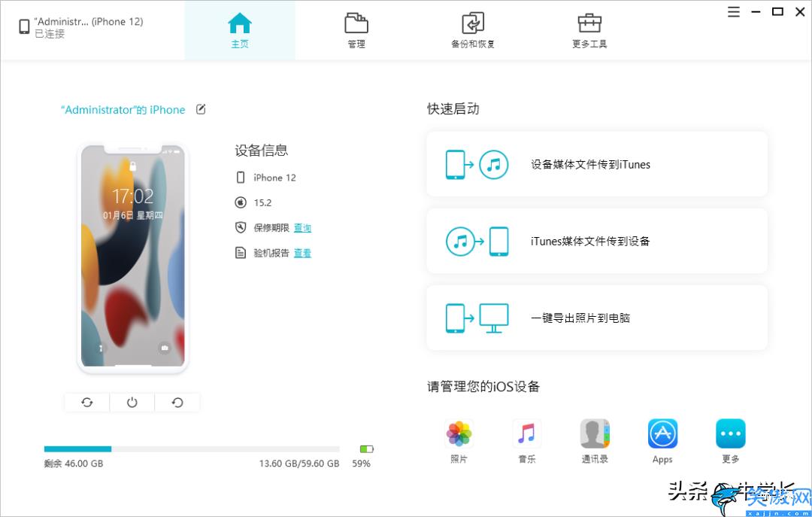
Task: Click the 59% battery percentage text
Action: tap(362, 464)
